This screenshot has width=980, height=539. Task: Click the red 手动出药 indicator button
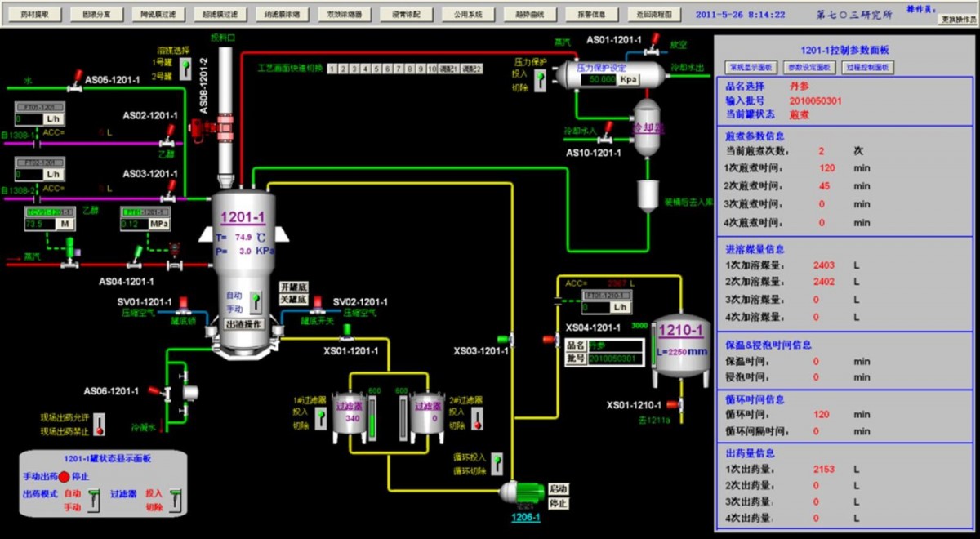pyautogui.click(x=64, y=476)
